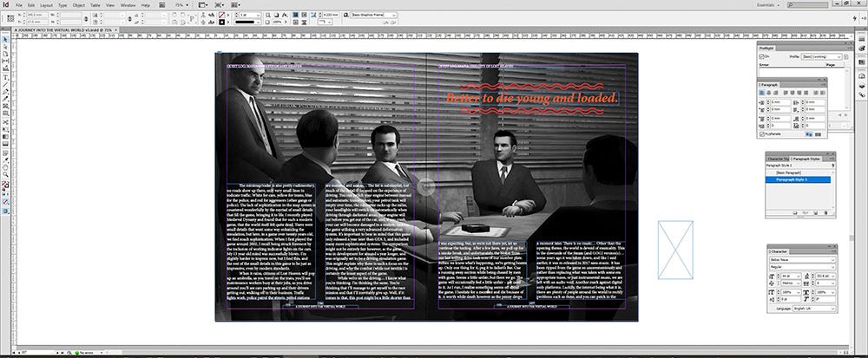This screenshot has width=868, height=358.
Task: Open the Paragraph panel flyout menu
Action: [824, 85]
